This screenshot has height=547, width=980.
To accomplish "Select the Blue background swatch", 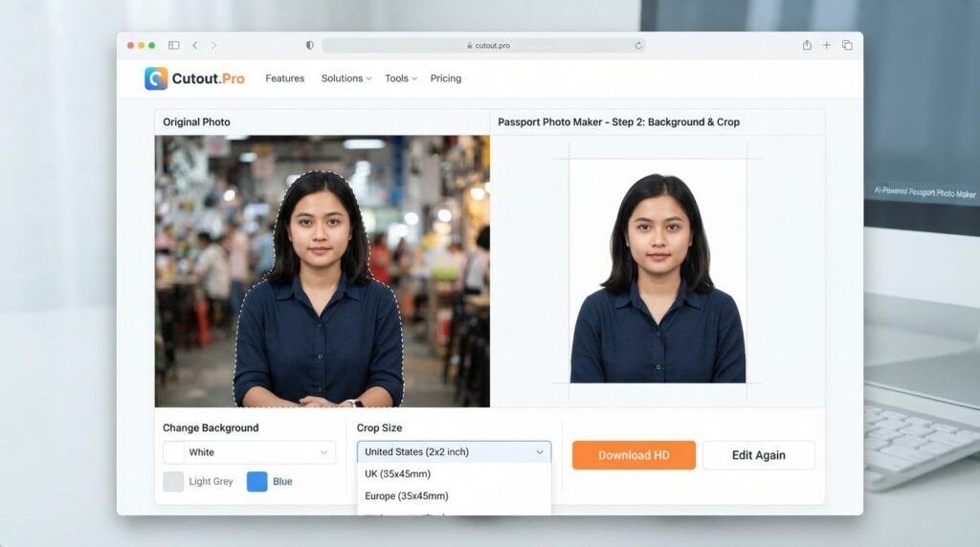I will pos(256,481).
